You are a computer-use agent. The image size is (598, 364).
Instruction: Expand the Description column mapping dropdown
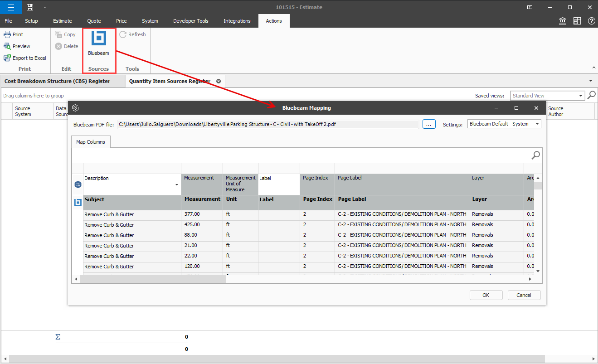point(176,185)
